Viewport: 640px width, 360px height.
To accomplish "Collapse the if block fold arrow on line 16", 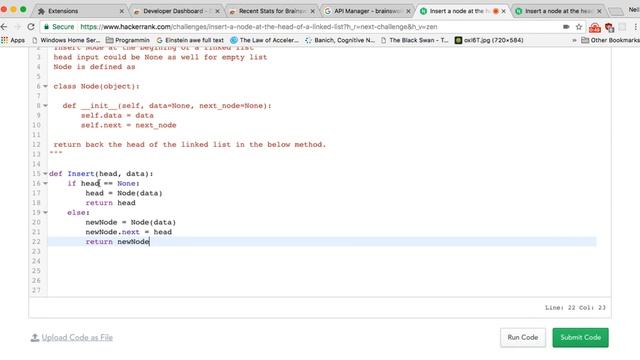I will click(x=45, y=183).
